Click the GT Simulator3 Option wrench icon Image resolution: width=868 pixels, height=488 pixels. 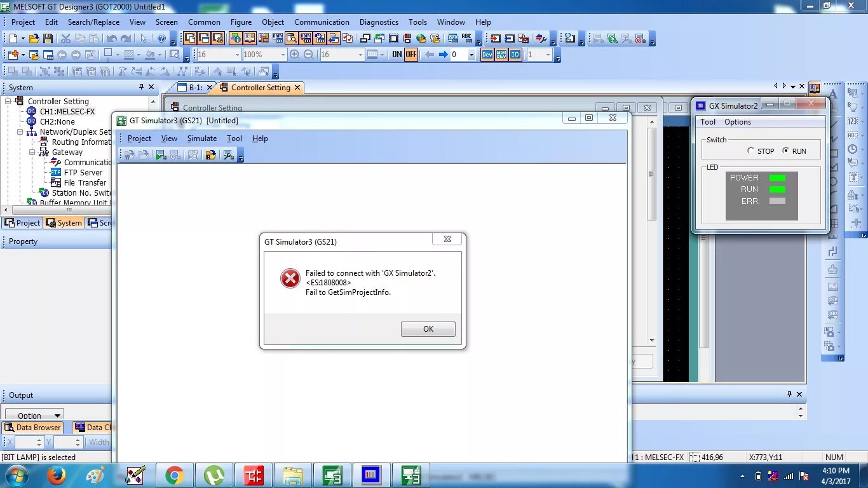[228, 154]
